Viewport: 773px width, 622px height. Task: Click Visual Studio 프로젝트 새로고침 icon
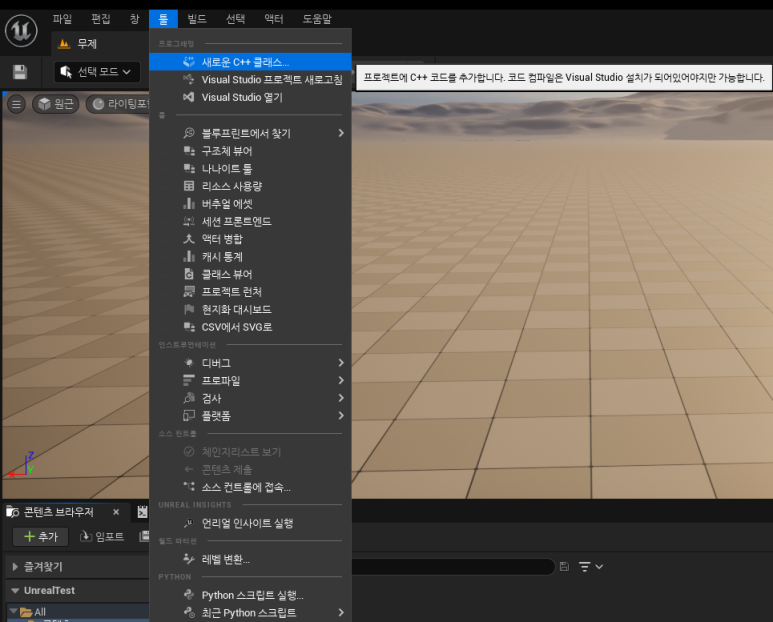(x=189, y=79)
